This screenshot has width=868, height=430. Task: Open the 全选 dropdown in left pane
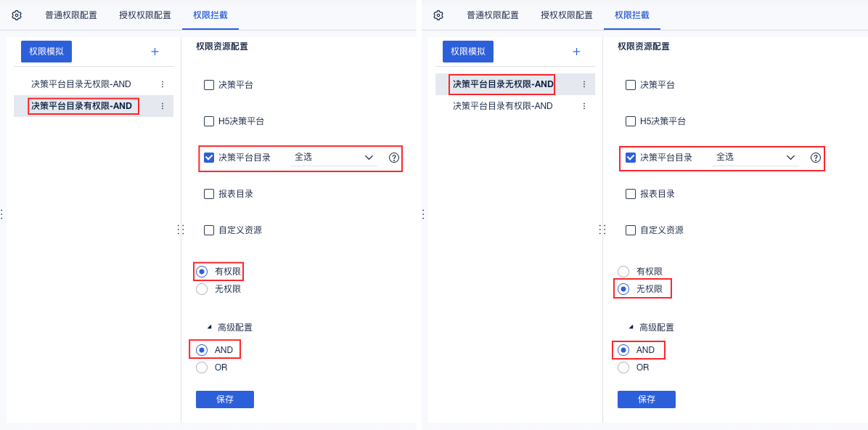pos(334,158)
